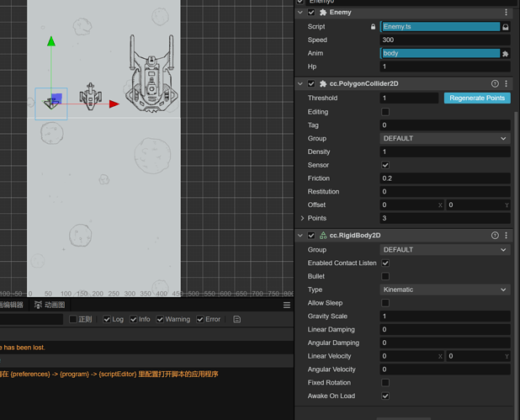This screenshot has height=420, width=520.
Task: Click the lock icon beside Script field
Action: pyautogui.click(x=373, y=27)
